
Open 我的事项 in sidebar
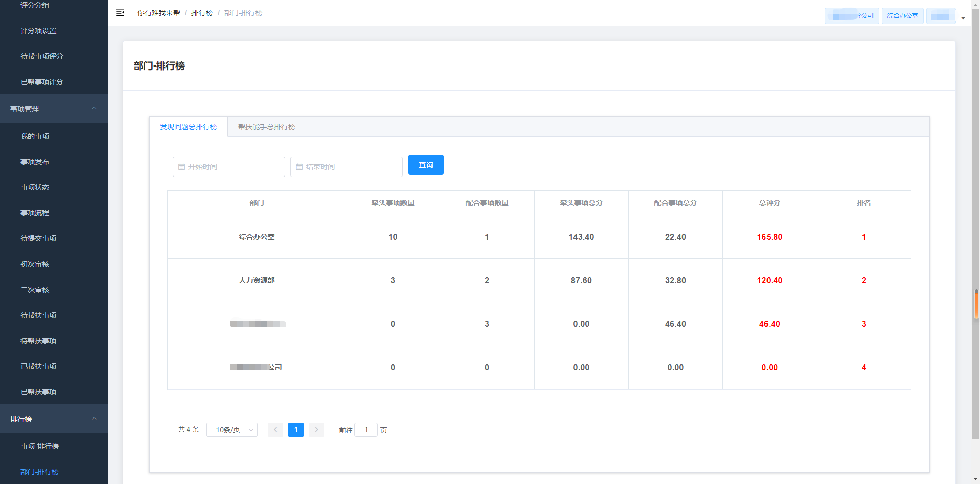[x=54, y=136]
